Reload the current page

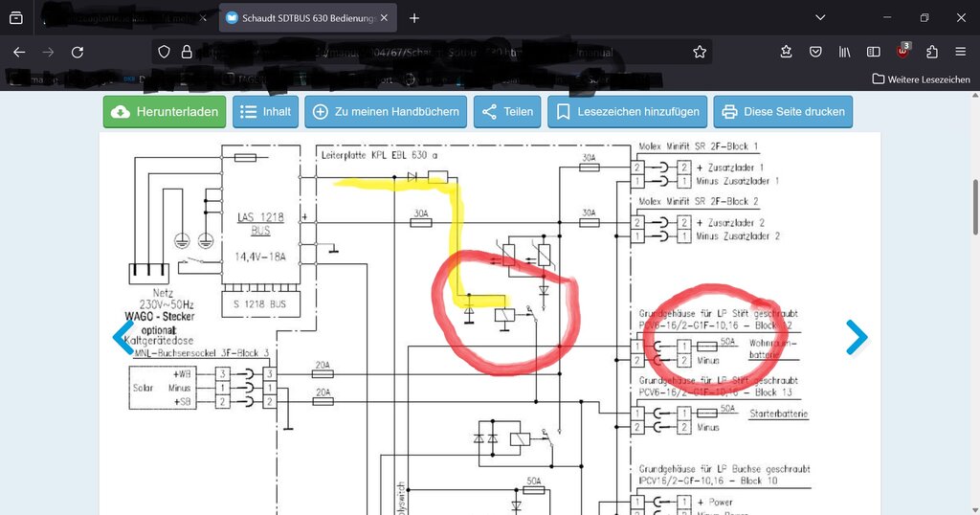77,52
